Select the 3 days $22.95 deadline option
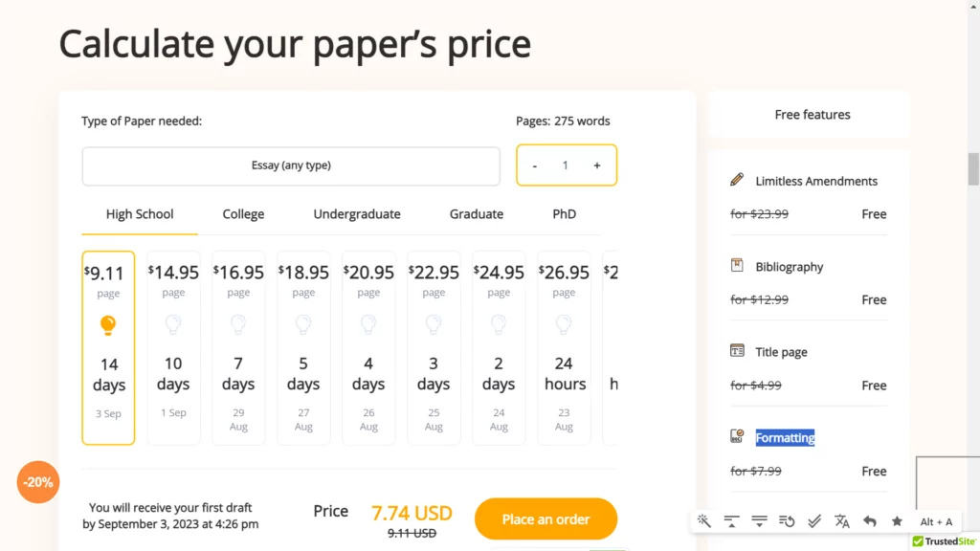 click(434, 348)
